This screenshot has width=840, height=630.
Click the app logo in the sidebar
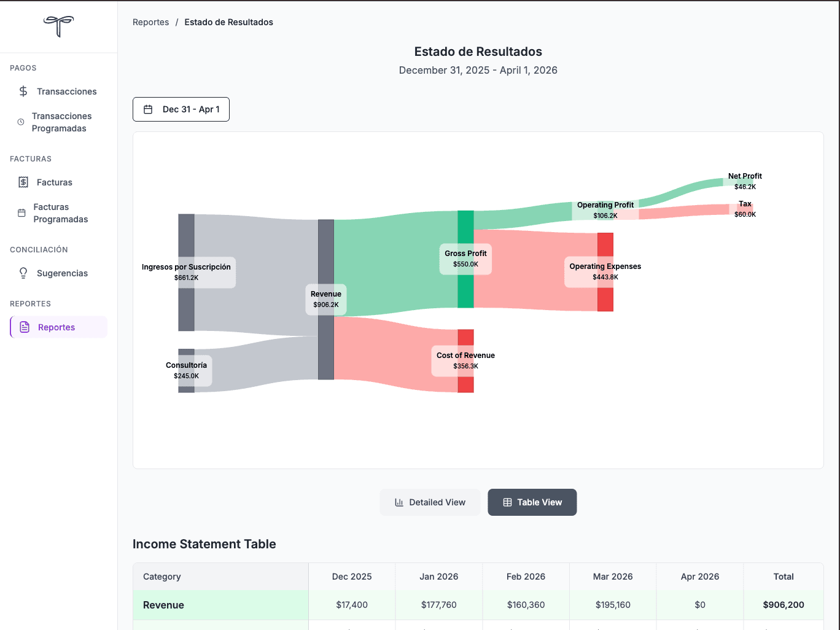pyautogui.click(x=58, y=26)
